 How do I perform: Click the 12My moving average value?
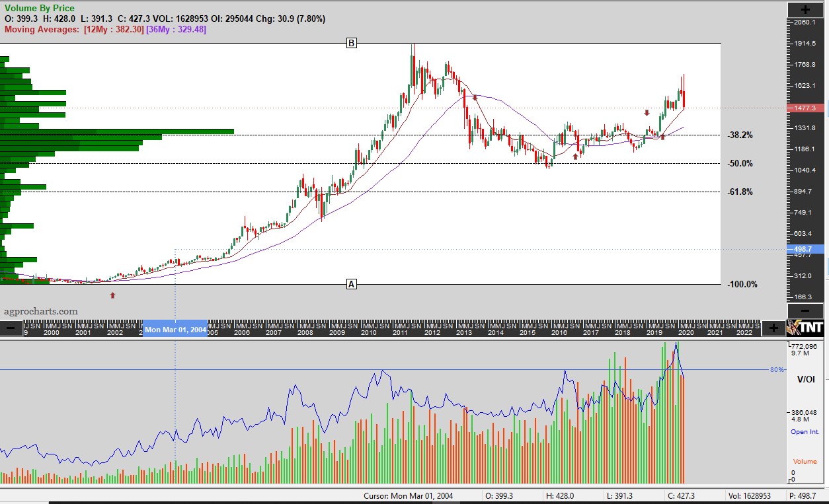pyautogui.click(x=113, y=30)
